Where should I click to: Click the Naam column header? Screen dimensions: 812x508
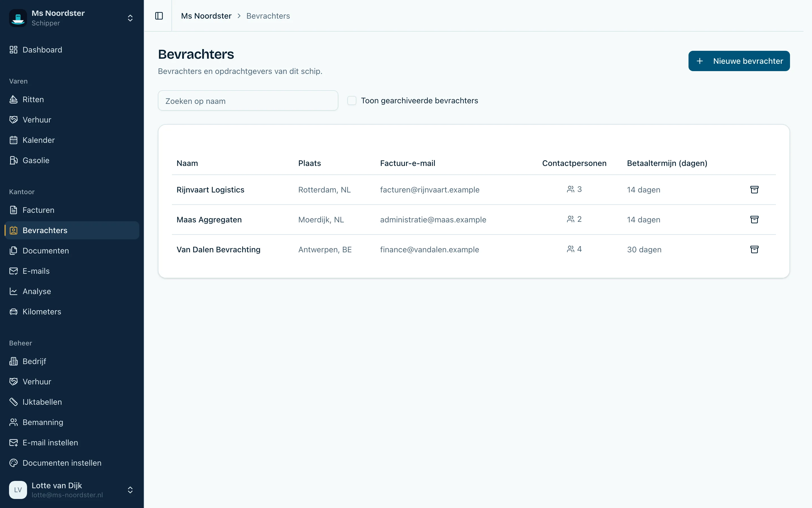(187, 163)
